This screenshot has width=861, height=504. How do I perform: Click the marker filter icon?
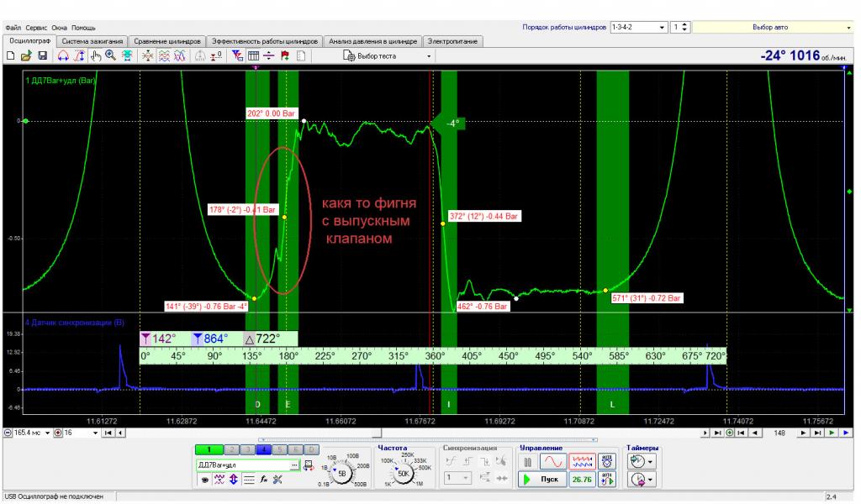[237, 56]
